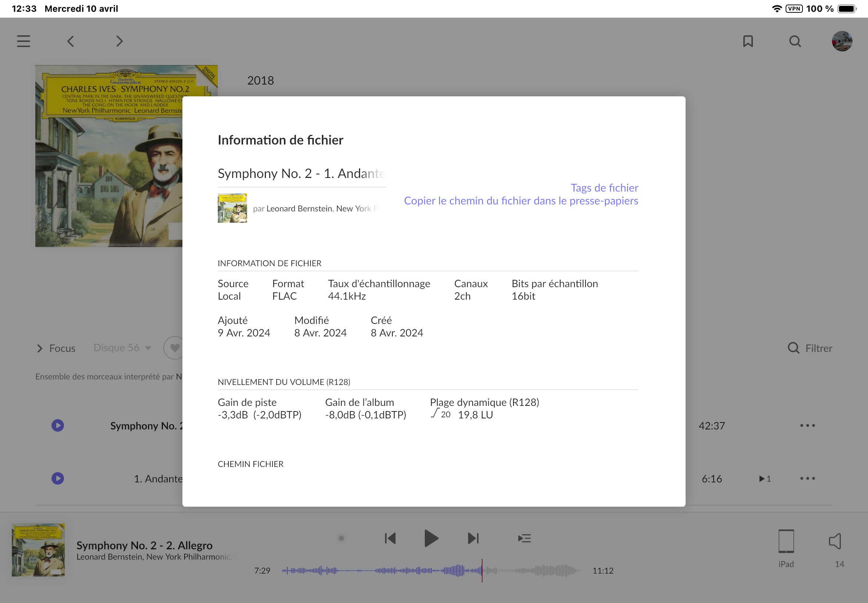The width and height of the screenshot is (868, 603).
Task: Open the search magnifier
Action: tap(795, 41)
